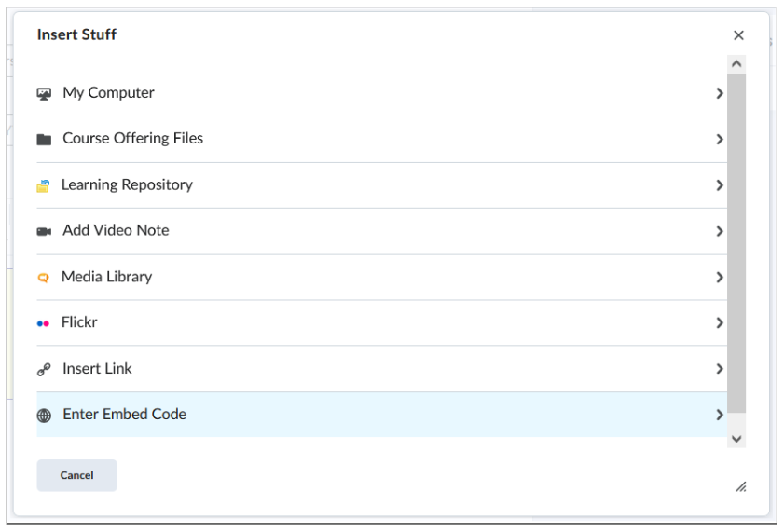Expand My Computer using its chevron
This screenshot has width=784, height=532.
(720, 93)
